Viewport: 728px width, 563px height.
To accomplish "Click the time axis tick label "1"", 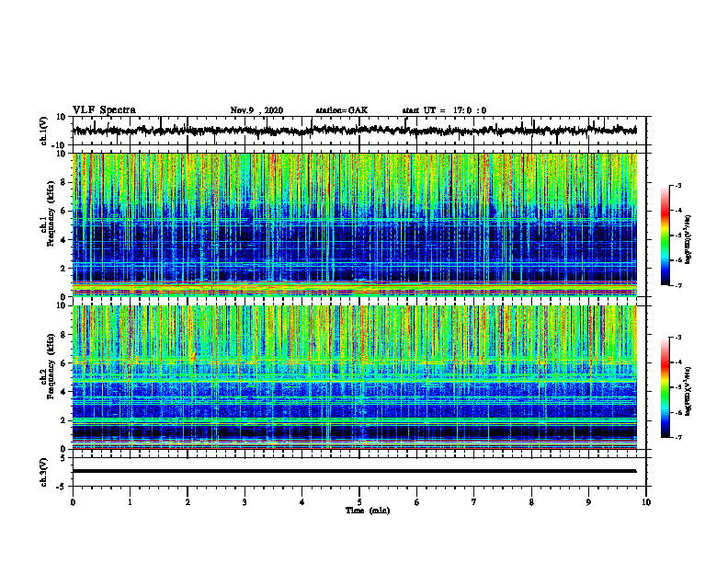I will (x=130, y=502).
